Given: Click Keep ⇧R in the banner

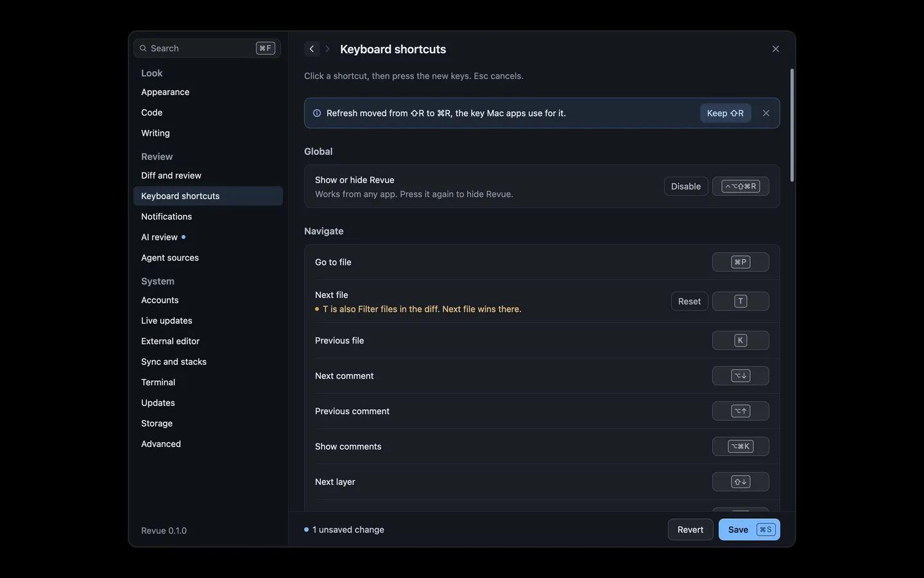Looking at the screenshot, I should coord(725,113).
